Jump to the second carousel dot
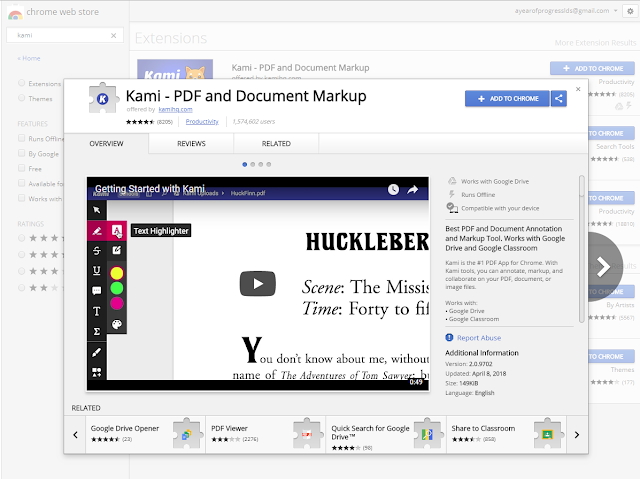Viewport: 640px width, 479px height. [x=253, y=164]
